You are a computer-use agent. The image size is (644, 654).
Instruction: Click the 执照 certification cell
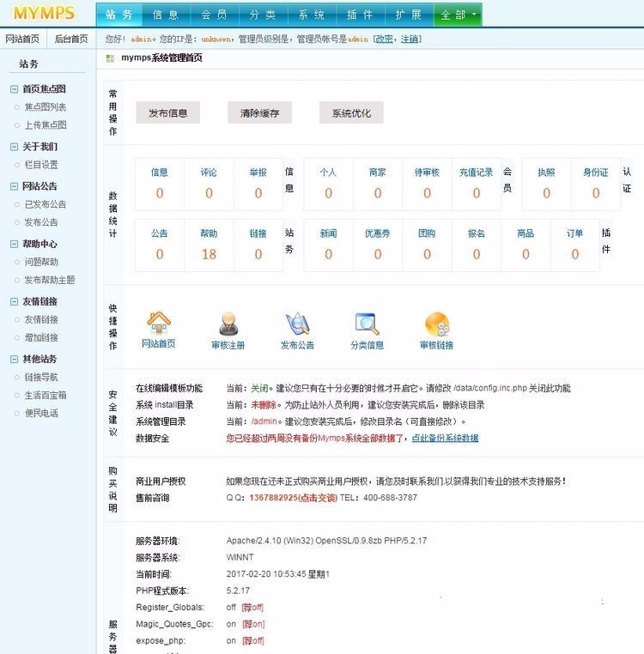point(546,184)
